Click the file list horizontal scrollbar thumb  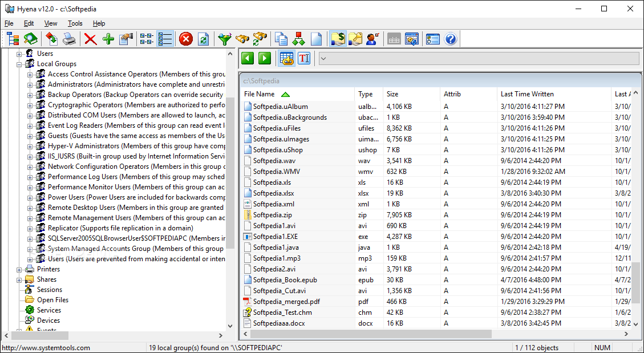[371, 334]
